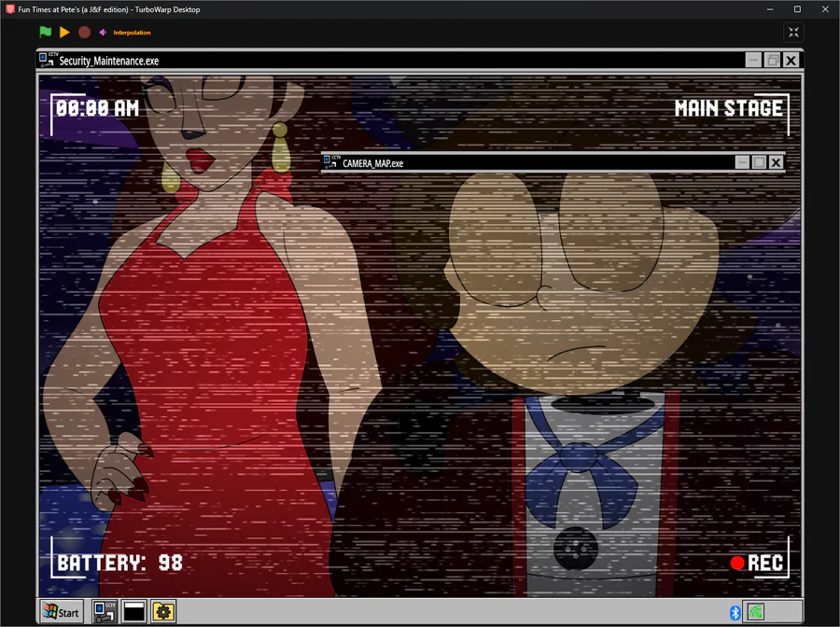The height and width of the screenshot is (627, 840).
Task: Close the TurboWarp Desktop window
Action: tap(825, 9)
